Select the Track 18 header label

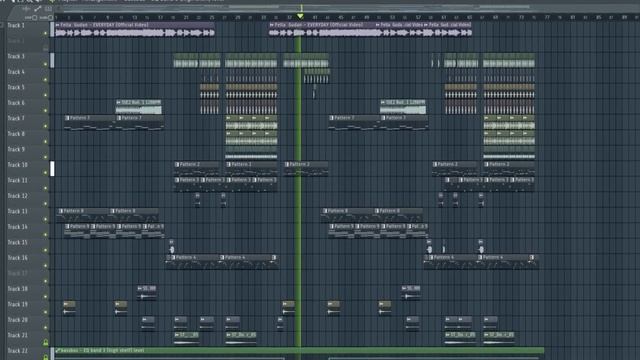(18, 289)
